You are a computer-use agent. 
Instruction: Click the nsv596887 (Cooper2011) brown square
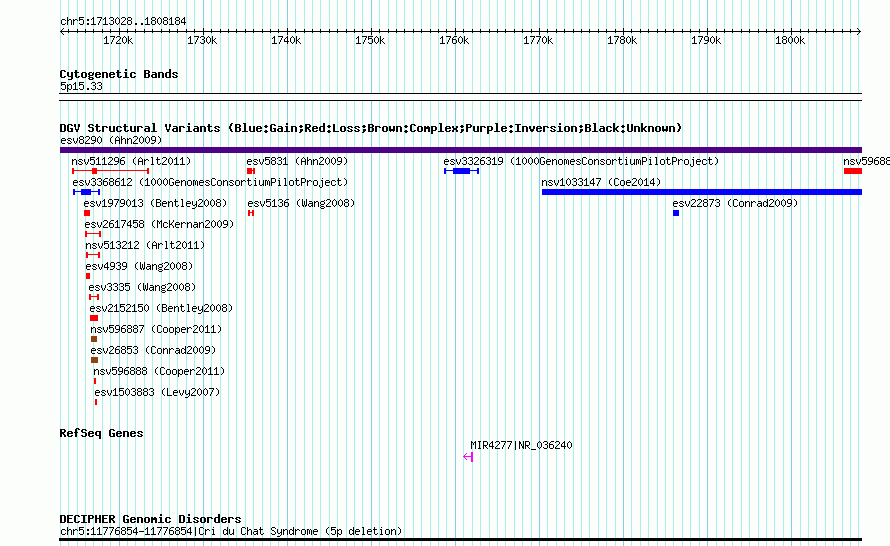pyautogui.click(x=94, y=339)
